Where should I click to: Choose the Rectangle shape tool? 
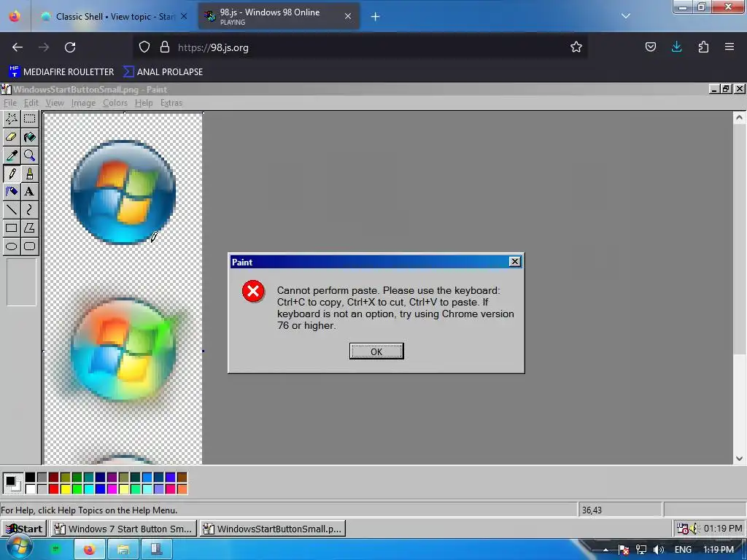(x=12, y=227)
